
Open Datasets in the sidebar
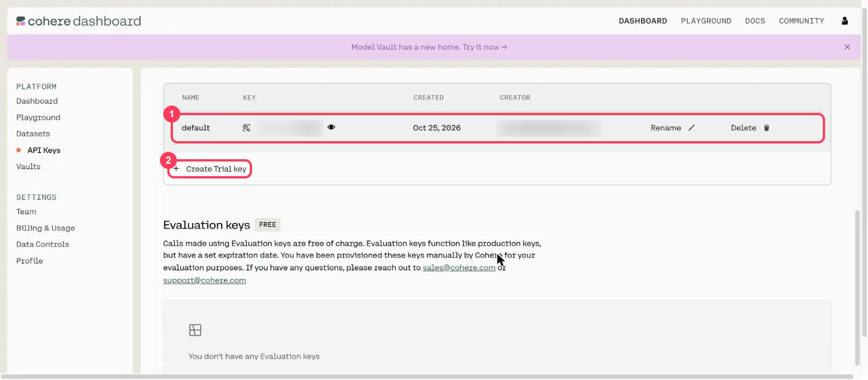coord(33,134)
